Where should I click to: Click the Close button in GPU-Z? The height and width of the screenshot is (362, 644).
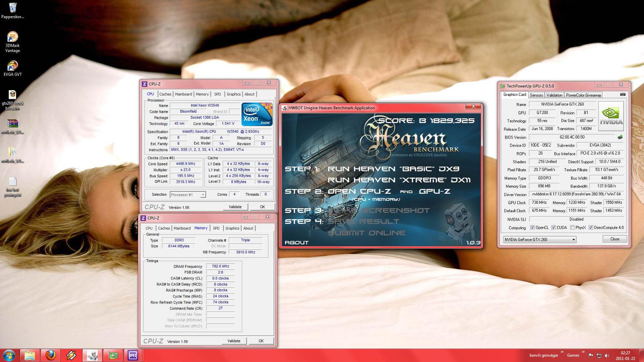click(615, 239)
